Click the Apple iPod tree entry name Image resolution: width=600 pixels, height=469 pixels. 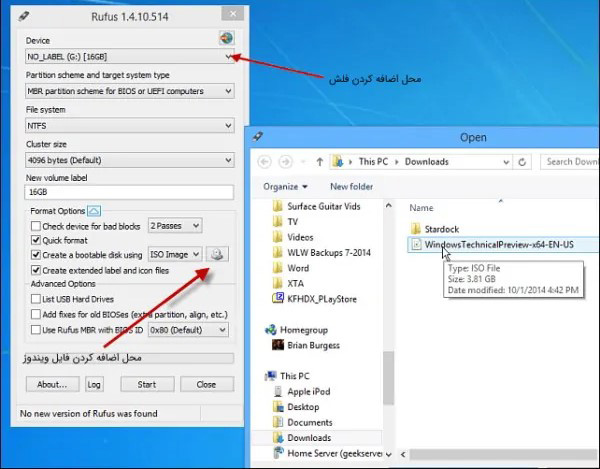(x=308, y=392)
